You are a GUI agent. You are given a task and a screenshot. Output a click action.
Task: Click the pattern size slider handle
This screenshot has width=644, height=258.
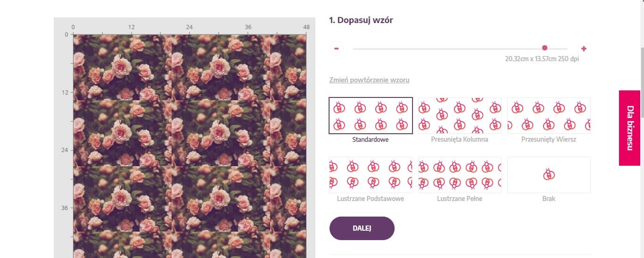[x=545, y=48]
